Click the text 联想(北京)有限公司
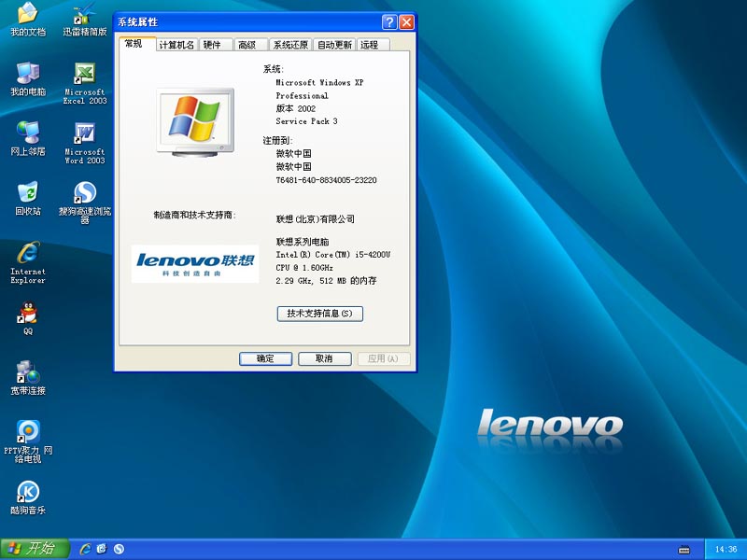This screenshot has height=560, width=747. (315, 219)
